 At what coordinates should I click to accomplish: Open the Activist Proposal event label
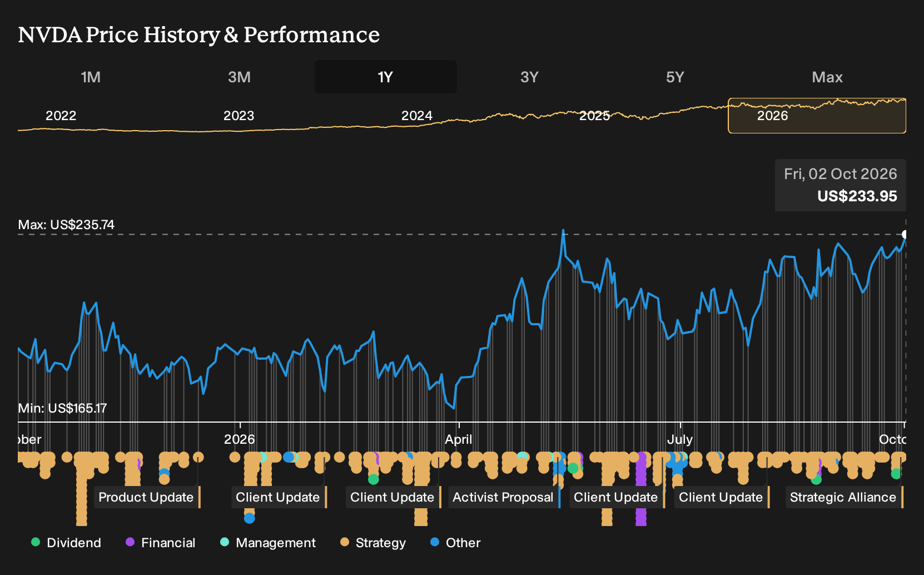pyautogui.click(x=503, y=497)
